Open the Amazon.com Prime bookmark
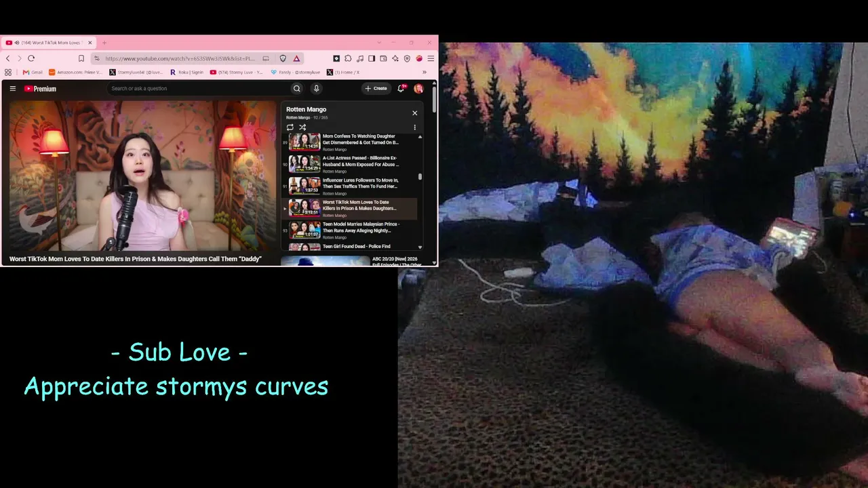 75,72
